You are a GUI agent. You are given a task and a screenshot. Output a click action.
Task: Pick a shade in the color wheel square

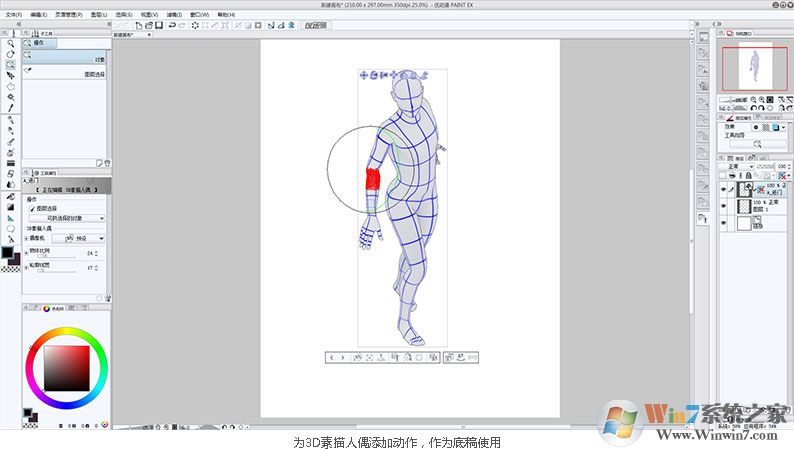67,368
